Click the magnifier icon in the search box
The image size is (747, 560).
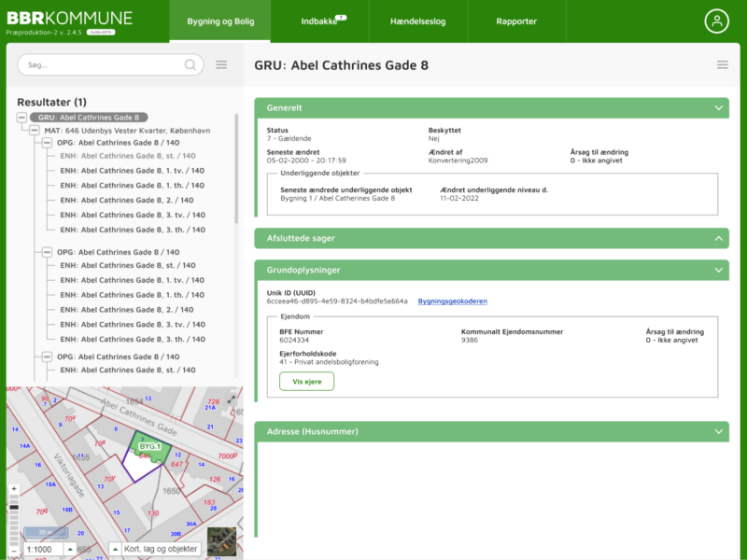click(x=190, y=64)
